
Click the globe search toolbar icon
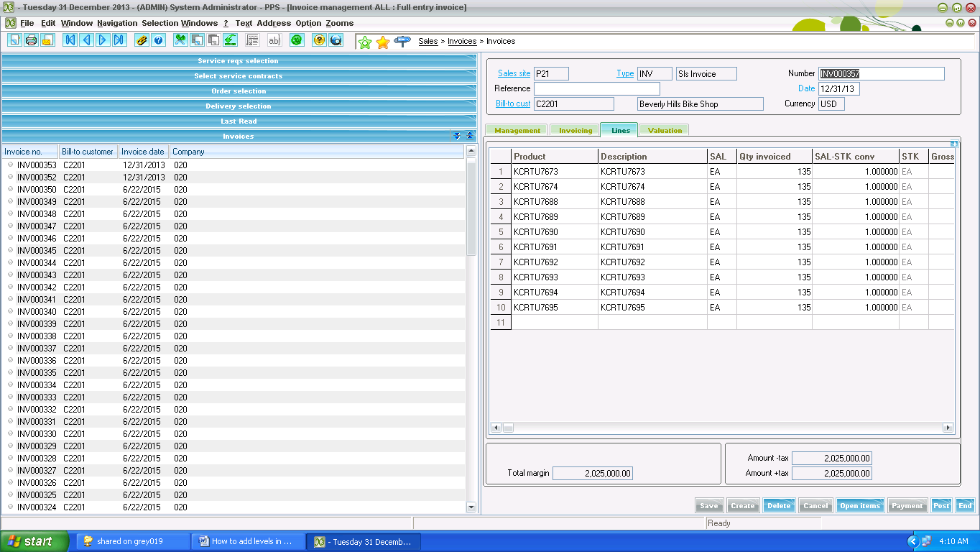(x=336, y=40)
